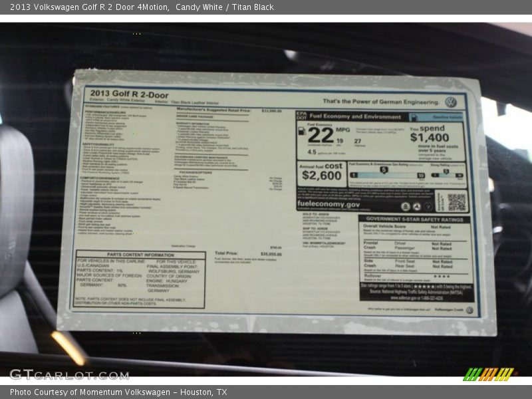532x399 pixels.
Task: Click 'ENGINE: HUNGARY' text
Action: point(167,281)
